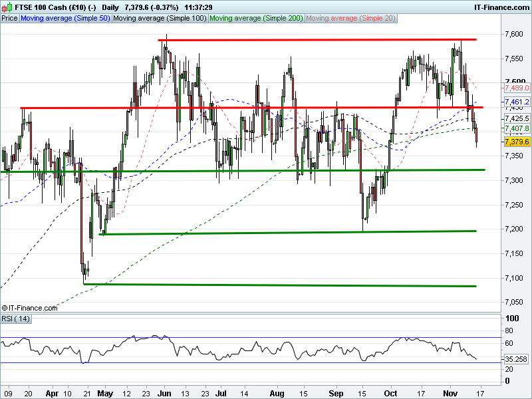Select the Price indicator tab
Viewport: 532px width, 399px height.
tap(9, 19)
